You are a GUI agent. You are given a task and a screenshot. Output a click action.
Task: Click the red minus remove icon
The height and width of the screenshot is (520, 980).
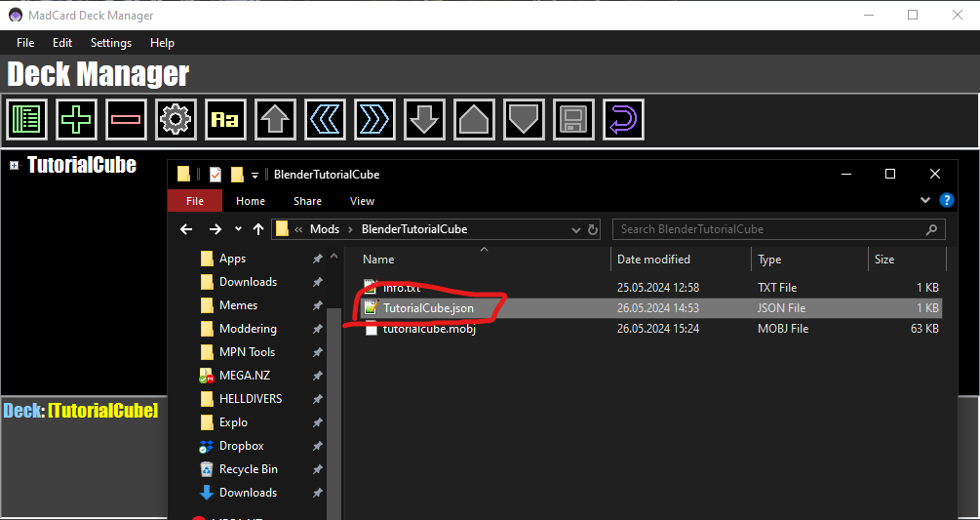(126, 119)
